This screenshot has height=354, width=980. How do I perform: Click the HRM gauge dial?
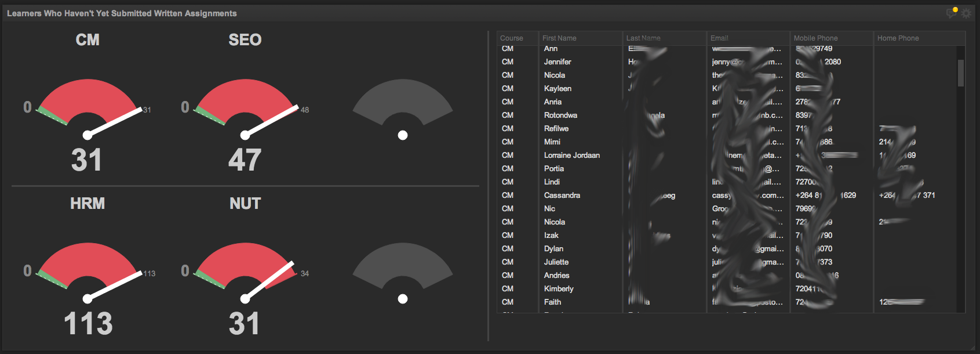click(x=88, y=273)
